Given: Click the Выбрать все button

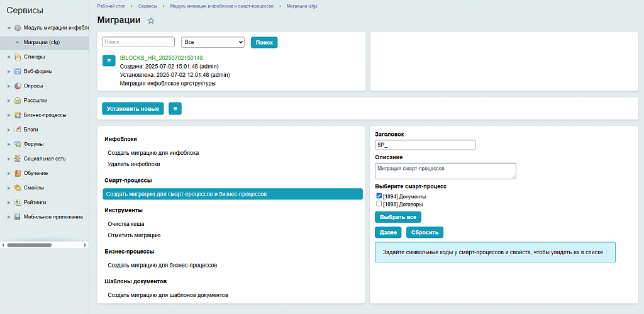Looking at the screenshot, I should [x=397, y=217].
